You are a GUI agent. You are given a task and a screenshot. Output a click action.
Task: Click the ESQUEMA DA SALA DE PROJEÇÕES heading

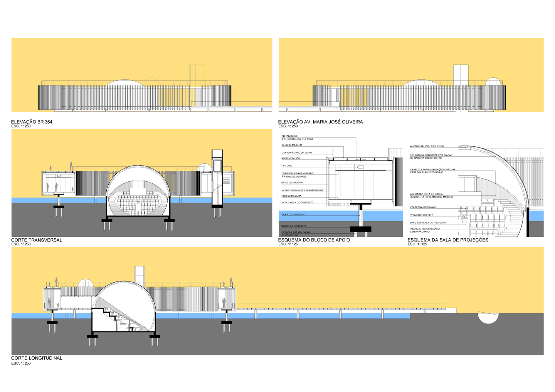pos(448,240)
